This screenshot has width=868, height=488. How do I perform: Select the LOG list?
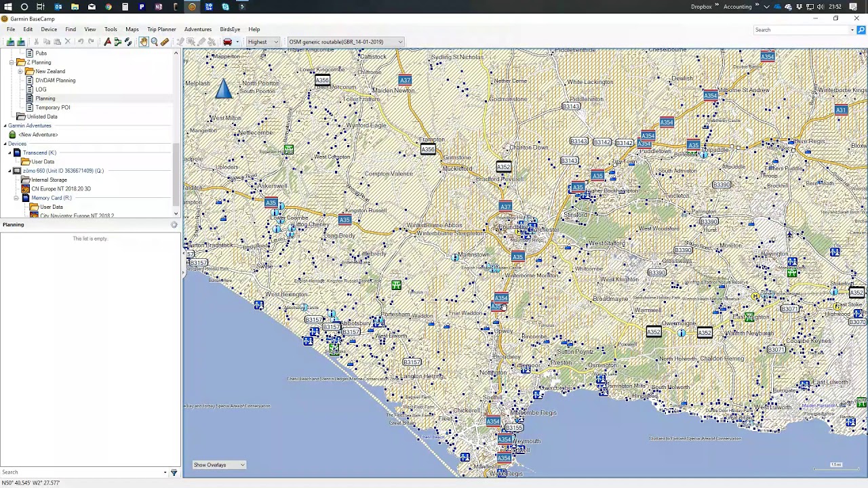pyautogui.click(x=41, y=89)
